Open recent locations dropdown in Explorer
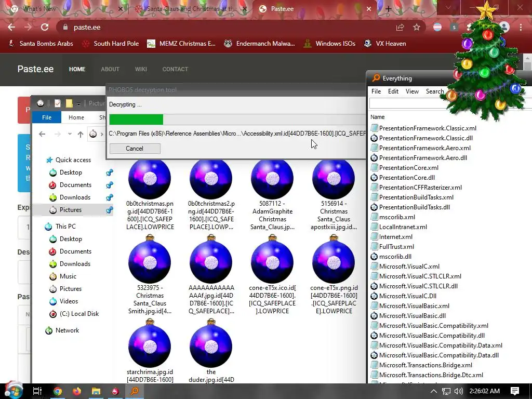Viewport: 532px width, 399px height. click(70, 134)
